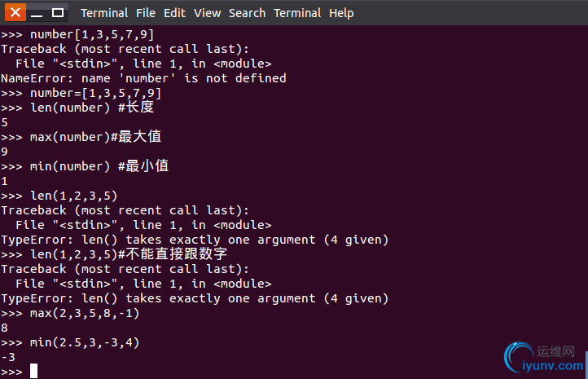This screenshot has height=379, width=588.
Task: Open the File menu
Action: 146,13
